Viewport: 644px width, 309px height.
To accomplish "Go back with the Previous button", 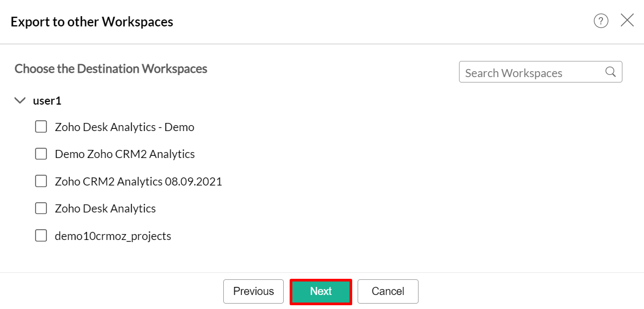I will [254, 291].
